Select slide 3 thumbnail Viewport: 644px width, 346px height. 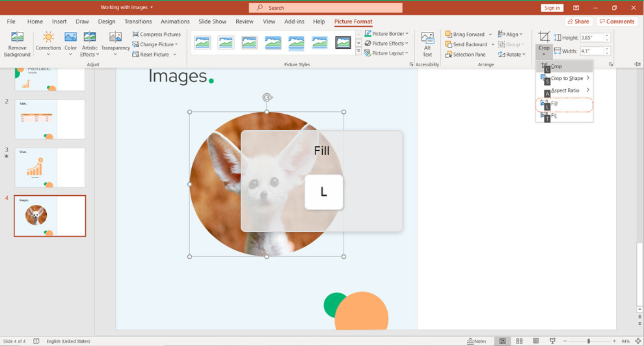click(49, 168)
